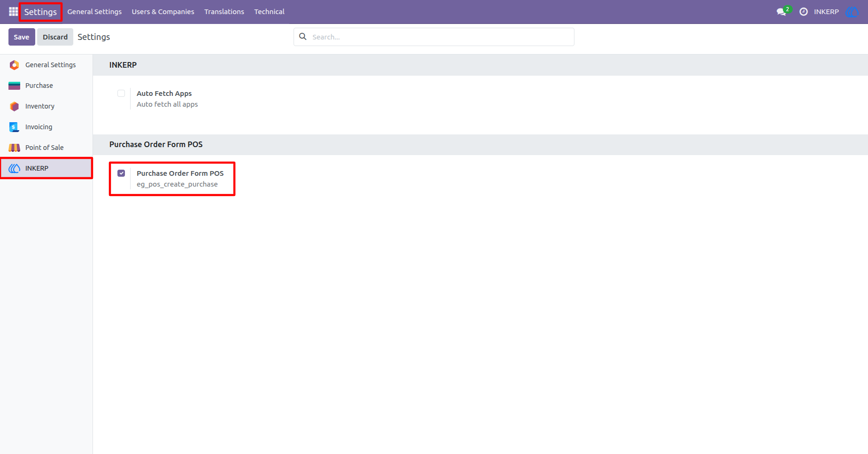The width and height of the screenshot is (868, 454).
Task: Open the Translations menu
Action: point(224,12)
